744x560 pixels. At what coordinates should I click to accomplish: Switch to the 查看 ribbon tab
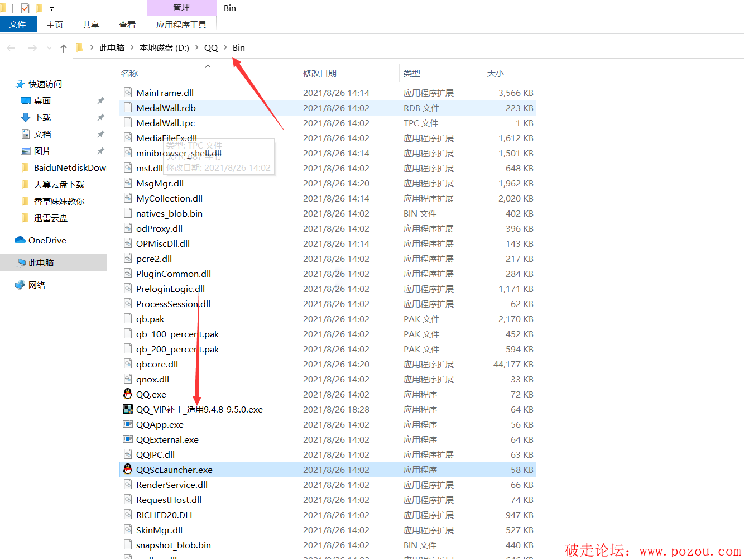[x=127, y=25]
